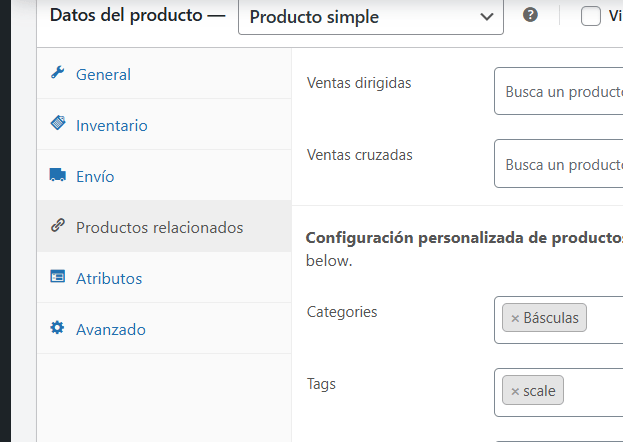Remove the Básculas category chip
Screen dimensions: 623x442
[x=515, y=318]
